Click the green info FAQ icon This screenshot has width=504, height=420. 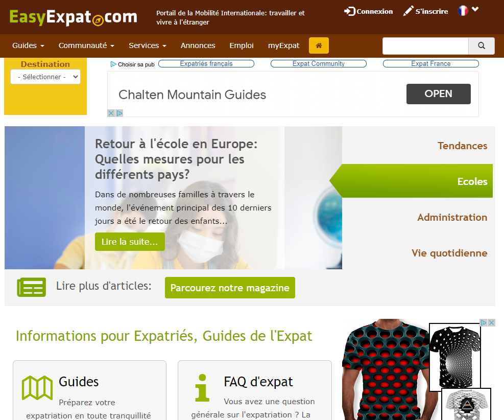[202, 388]
